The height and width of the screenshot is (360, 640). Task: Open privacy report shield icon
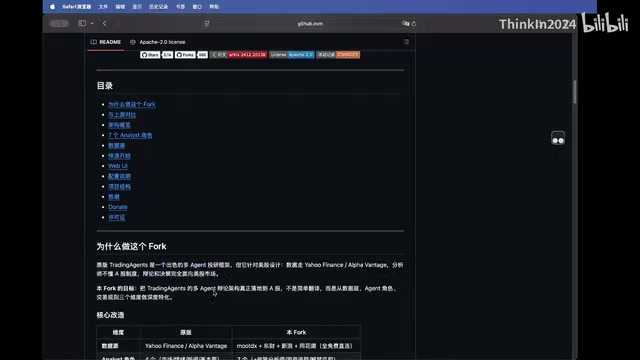[x=207, y=24]
